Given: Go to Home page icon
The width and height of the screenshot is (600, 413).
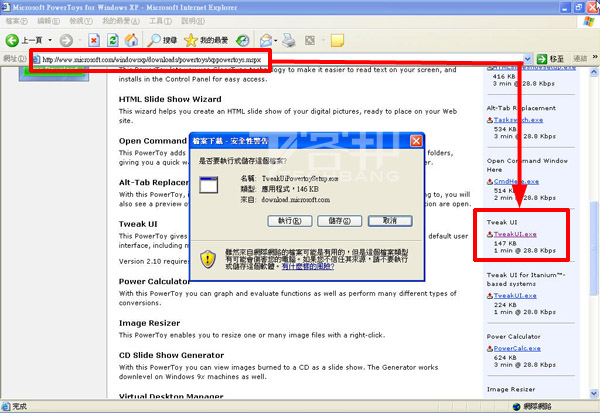Looking at the screenshot, I should [x=131, y=40].
